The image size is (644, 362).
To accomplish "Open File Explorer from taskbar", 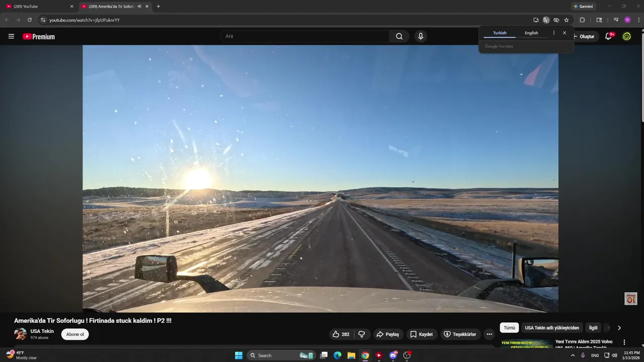I will (351, 355).
